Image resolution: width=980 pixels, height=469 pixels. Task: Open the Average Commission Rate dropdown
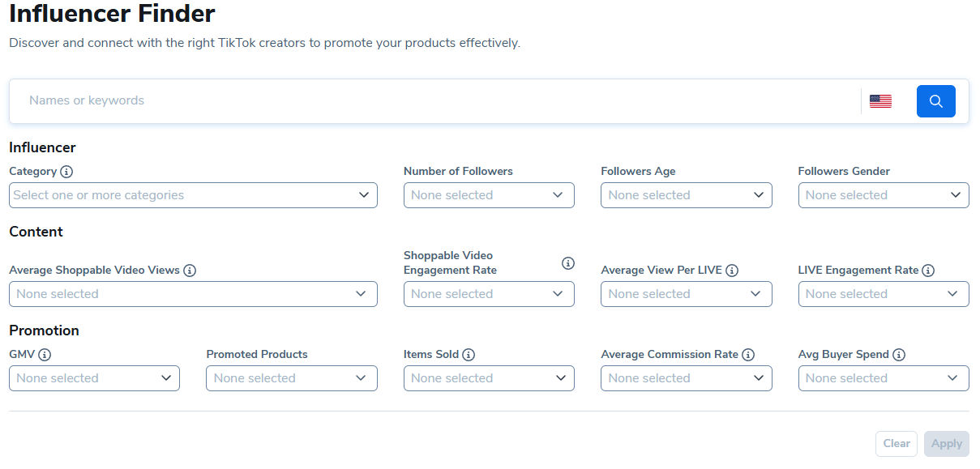pos(686,378)
